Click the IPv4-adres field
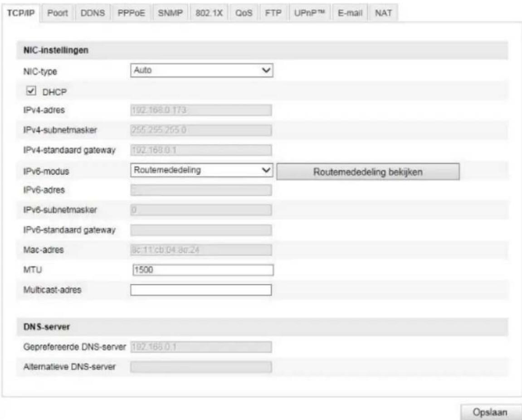 pyautogui.click(x=201, y=110)
